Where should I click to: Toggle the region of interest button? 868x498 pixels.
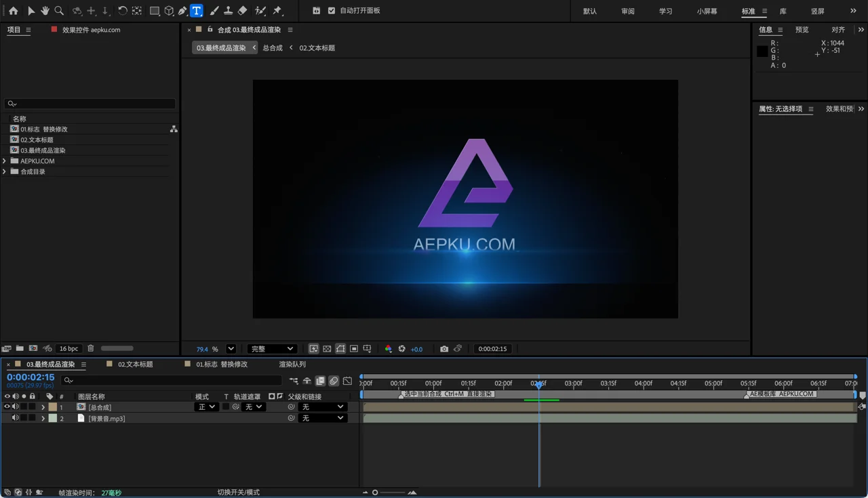pyautogui.click(x=354, y=349)
